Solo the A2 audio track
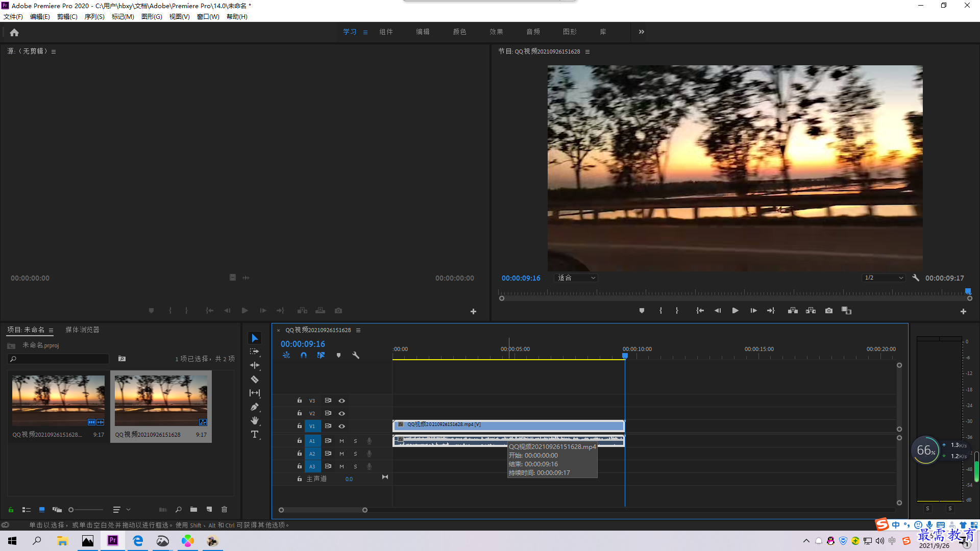The image size is (980, 551). 355,454
